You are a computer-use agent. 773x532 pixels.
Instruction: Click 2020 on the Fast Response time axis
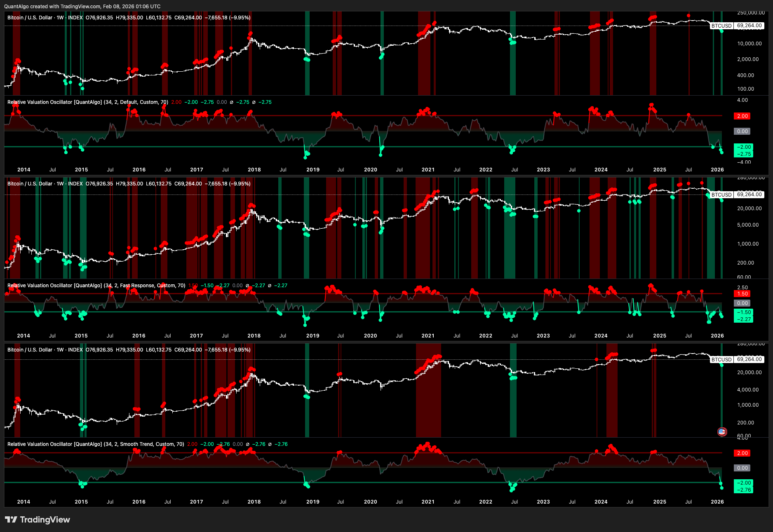(370, 336)
